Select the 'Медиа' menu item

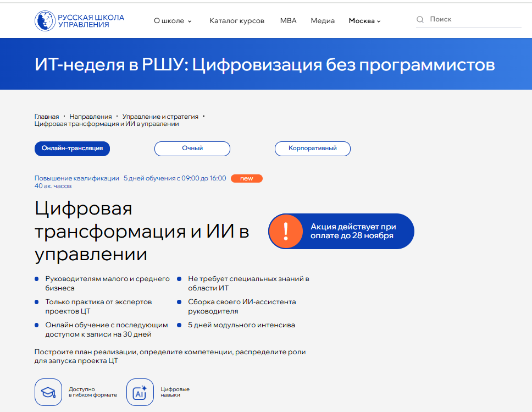coord(323,20)
